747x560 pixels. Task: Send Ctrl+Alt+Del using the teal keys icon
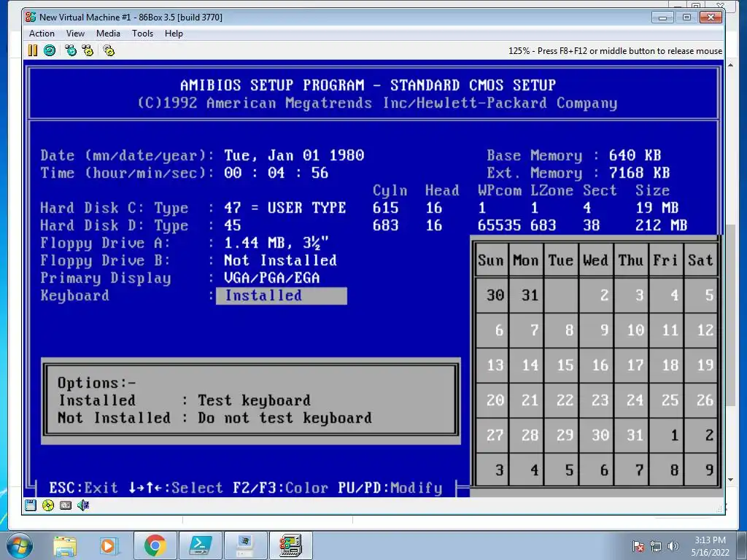click(71, 50)
